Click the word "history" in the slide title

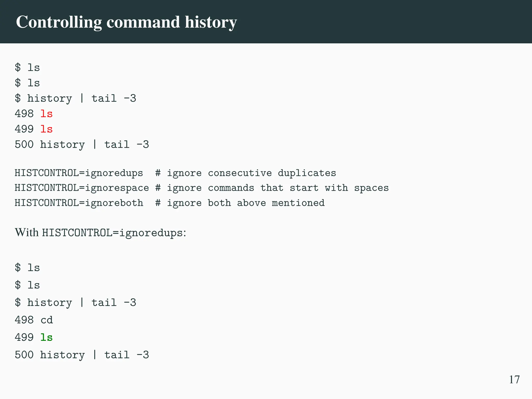point(211,22)
